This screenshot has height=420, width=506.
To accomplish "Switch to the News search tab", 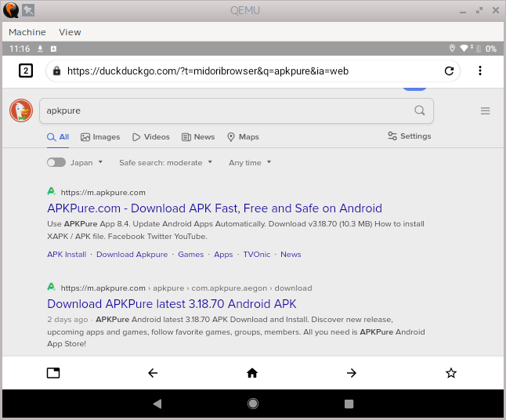I will point(198,137).
